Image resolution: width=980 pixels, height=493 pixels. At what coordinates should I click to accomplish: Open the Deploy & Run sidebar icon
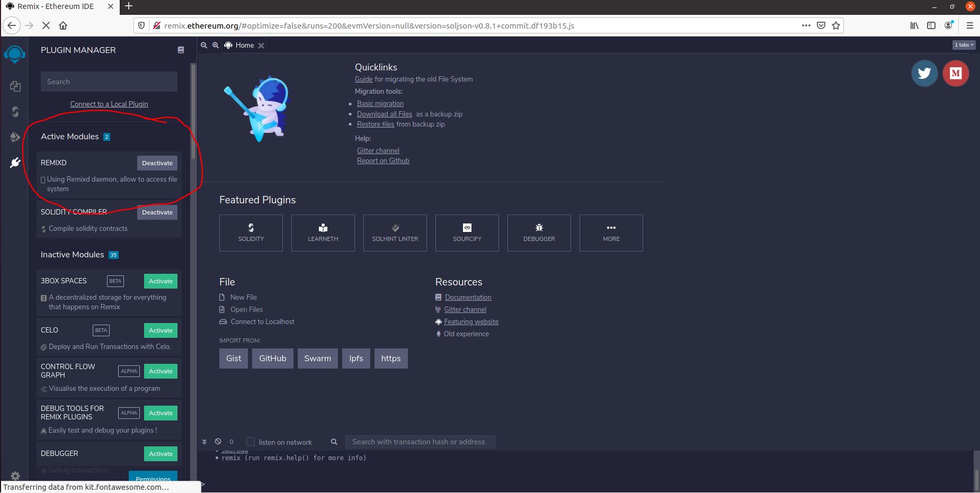(x=15, y=137)
